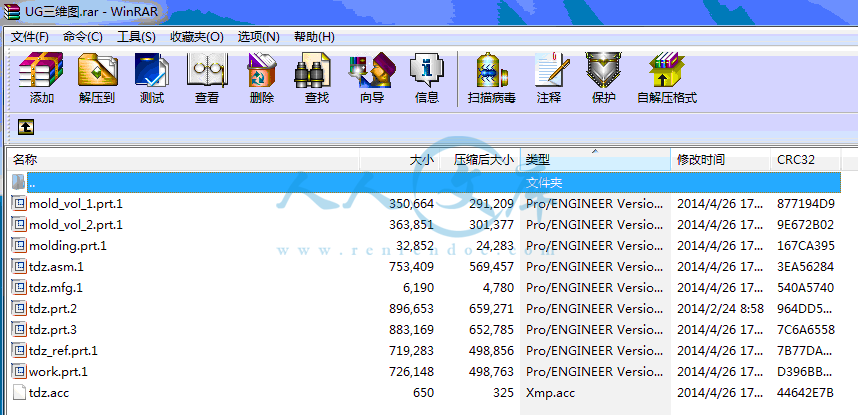Screen dimensions: 858x415
Task: Select file name mold_vol_1.prt.1
Action: point(76,204)
